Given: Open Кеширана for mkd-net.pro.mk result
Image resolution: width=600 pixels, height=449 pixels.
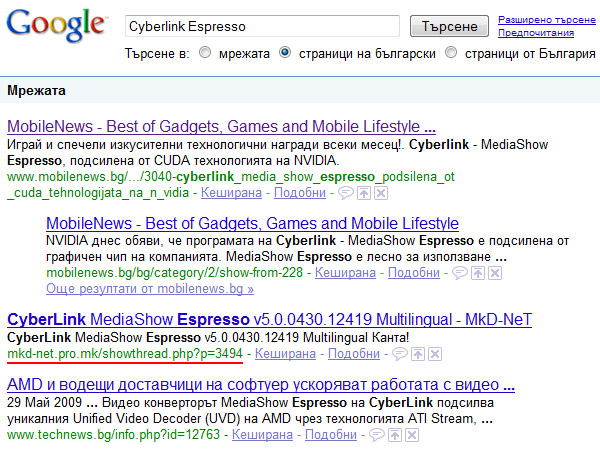Looking at the screenshot, I should tap(285, 353).
